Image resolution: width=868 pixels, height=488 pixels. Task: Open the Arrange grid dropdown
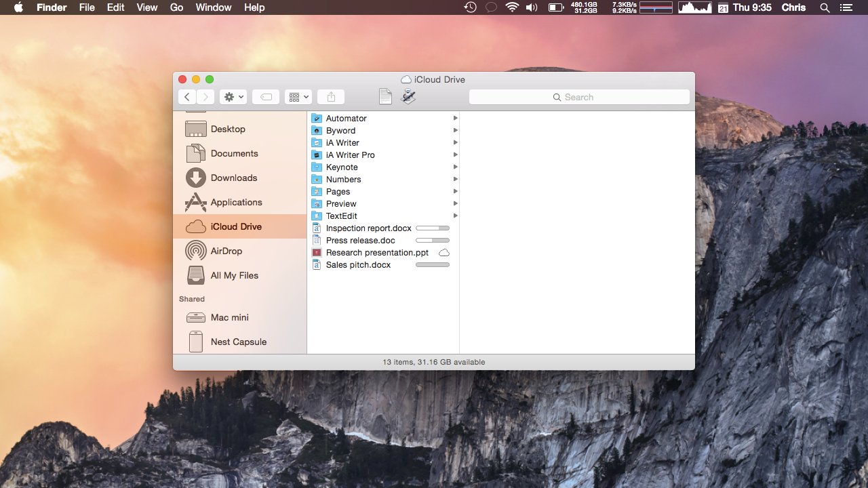[298, 97]
